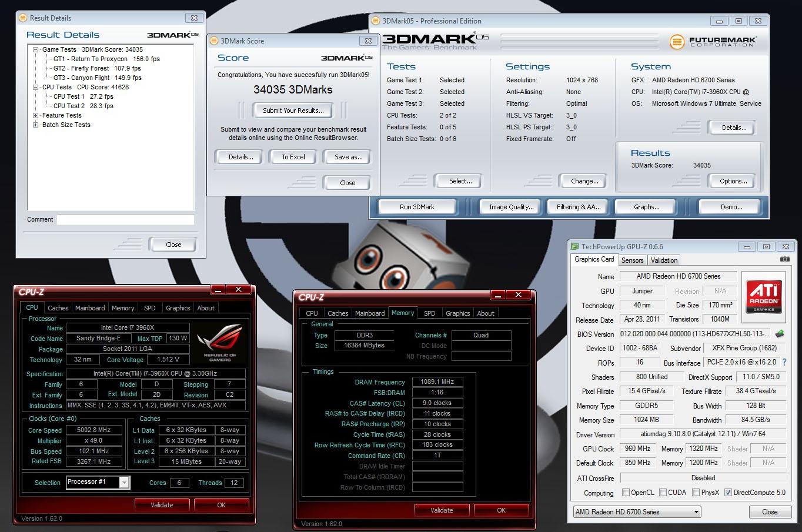The height and width of the screenshot is (532, 802).
Task: Switch to Validation tab in GPU-Z
Action: pyautogui.click(x=664, y=260)
